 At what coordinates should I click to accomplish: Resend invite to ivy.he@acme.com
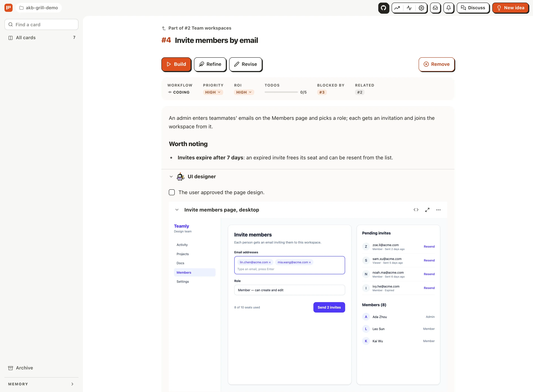[x=429, y=288]
